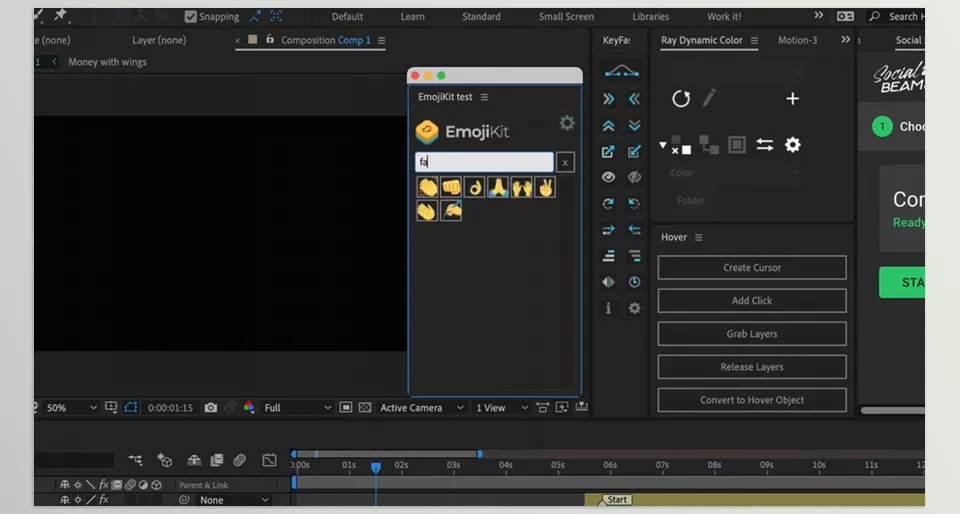Clear the EmojiKit search with x button
Screen dimensions: 960x514
pos(565,162)
